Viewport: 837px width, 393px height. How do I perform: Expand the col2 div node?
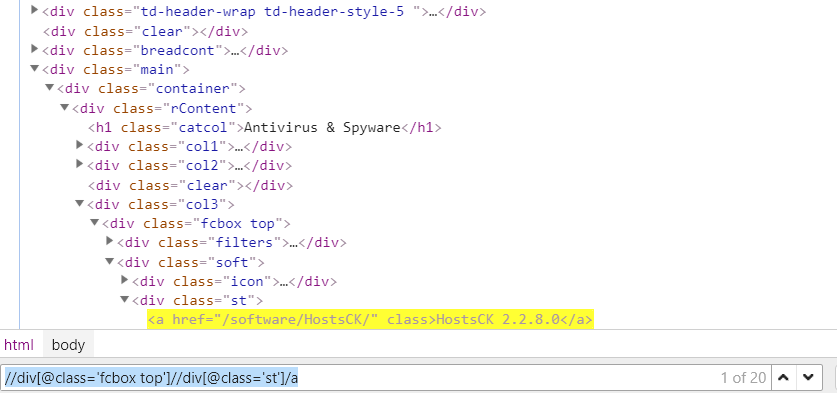(80, 163)
